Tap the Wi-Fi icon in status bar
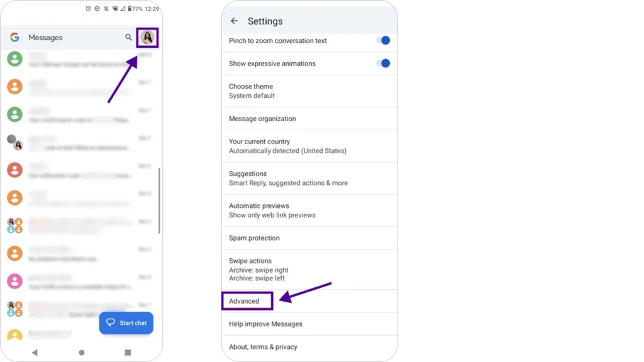The image size is (644, 362). click(115, 9)
